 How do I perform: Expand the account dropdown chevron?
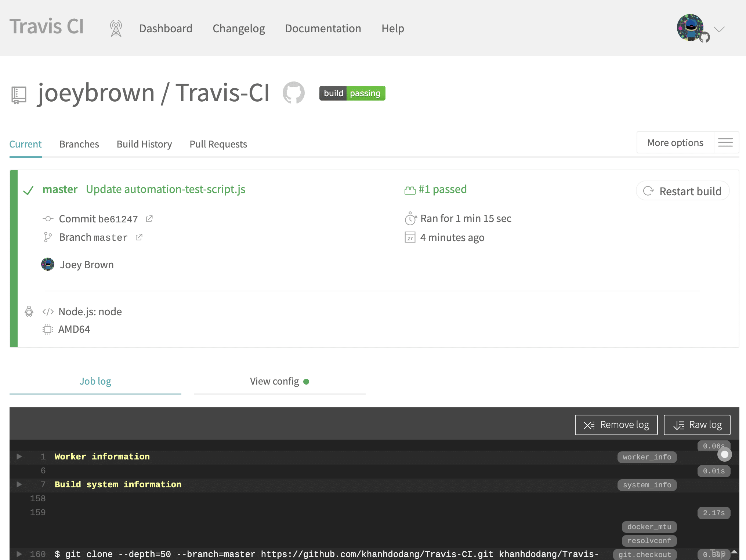click(x=719, y=29)
